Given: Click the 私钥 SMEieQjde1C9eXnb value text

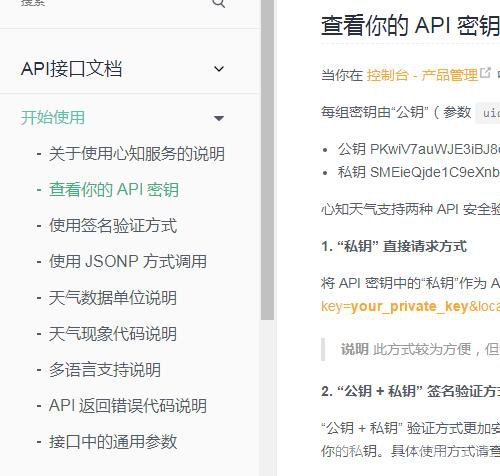Looking at the screenshot, I should (419, 172).
